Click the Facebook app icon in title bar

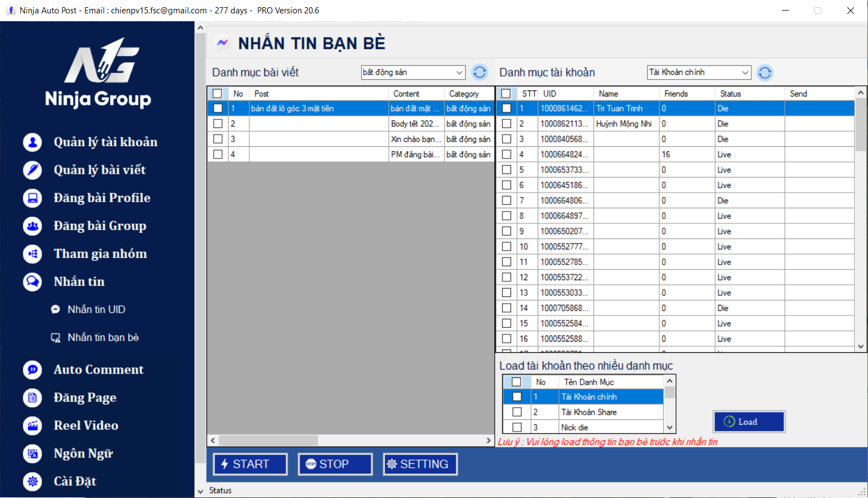click(11, 11)
